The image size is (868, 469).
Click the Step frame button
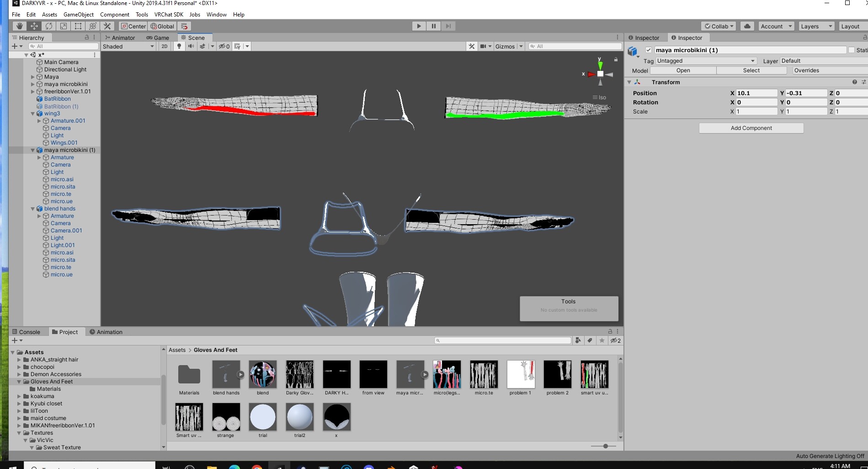click(448, 26)
